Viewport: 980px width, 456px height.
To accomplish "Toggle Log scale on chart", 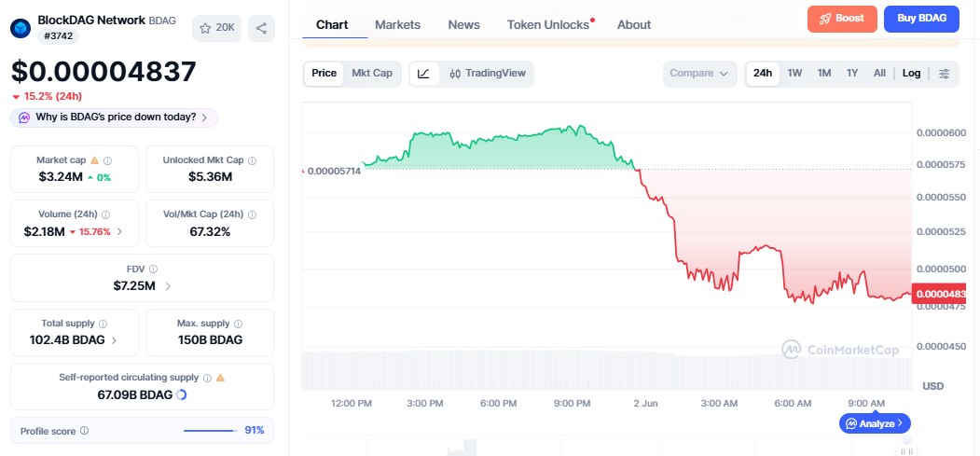I will (911, 73).
